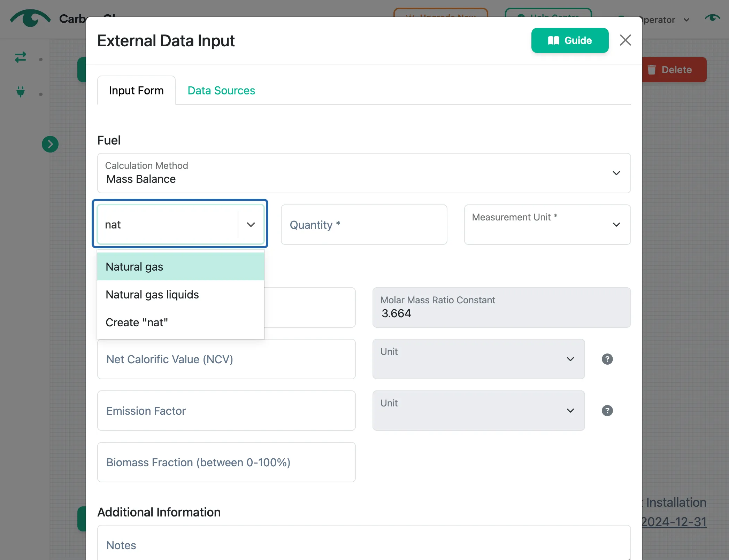Click the fuel search field containing nat
Viewport: 729px width, 560px height.
point(168,225)
